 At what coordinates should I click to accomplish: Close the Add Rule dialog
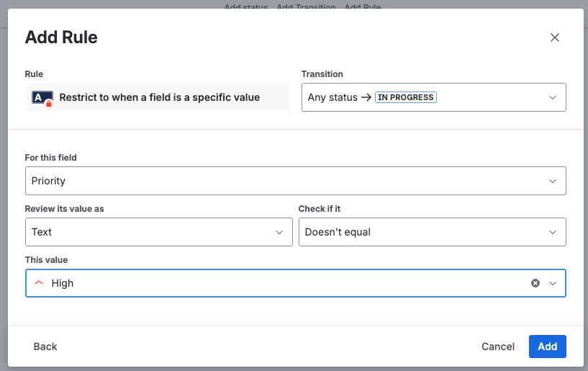554,37
